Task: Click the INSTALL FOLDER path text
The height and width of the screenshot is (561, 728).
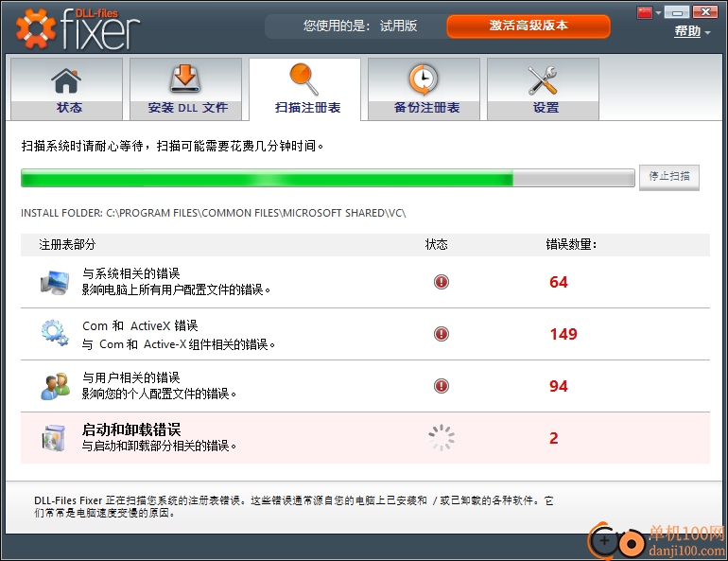Action: tap(213, 213)
